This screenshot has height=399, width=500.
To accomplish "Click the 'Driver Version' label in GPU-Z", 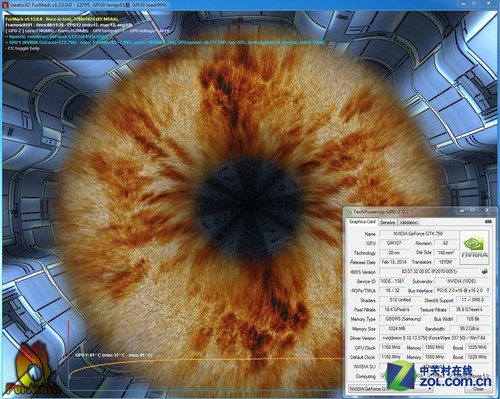I will [363, 338].
